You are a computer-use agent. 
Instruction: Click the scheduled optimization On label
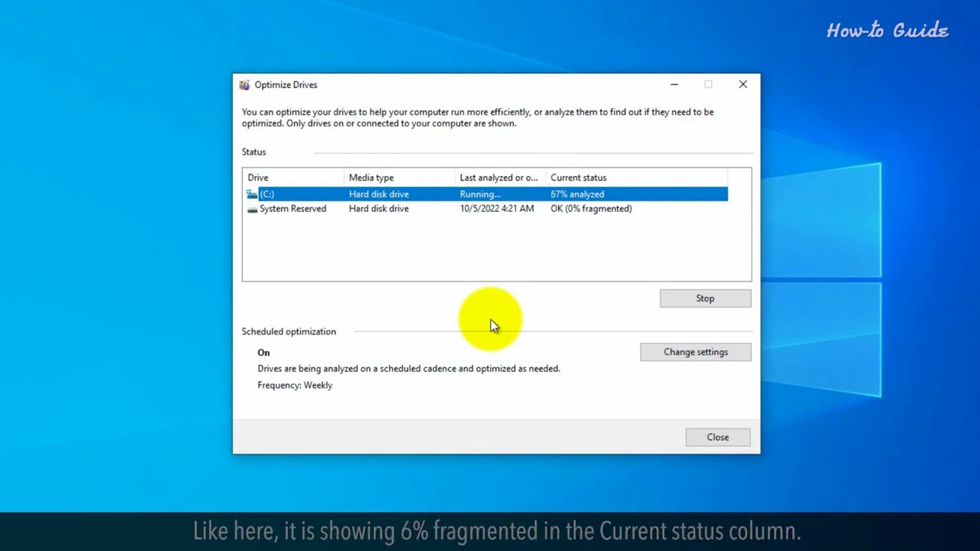(x=263, y=353)
